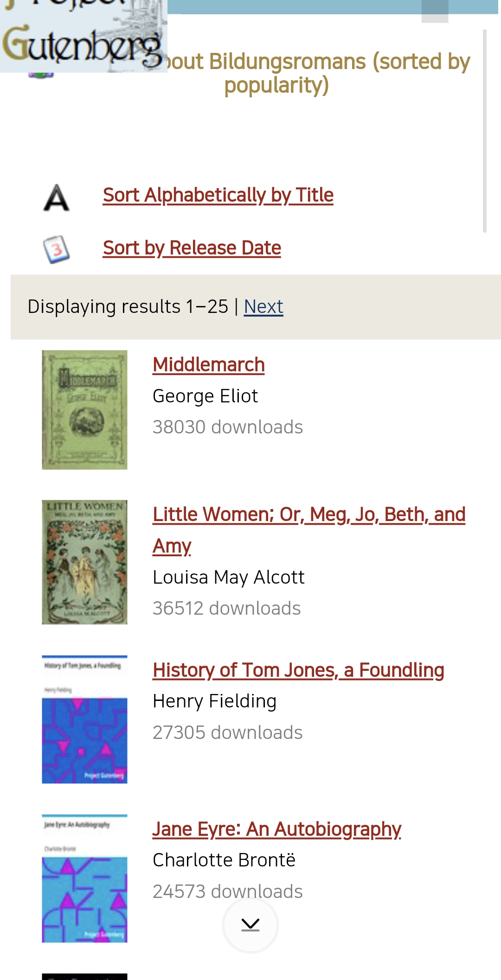Click the author name Charlotte Brontë
Image resolution: width=501 pixels, height=980 pixels.
pos(224,860)
